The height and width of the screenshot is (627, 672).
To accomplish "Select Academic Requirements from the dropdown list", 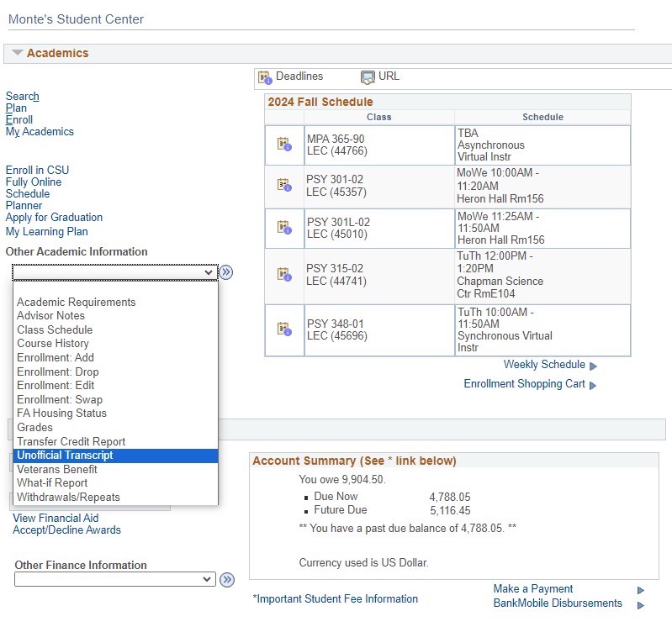I will (x=115, y=302).
